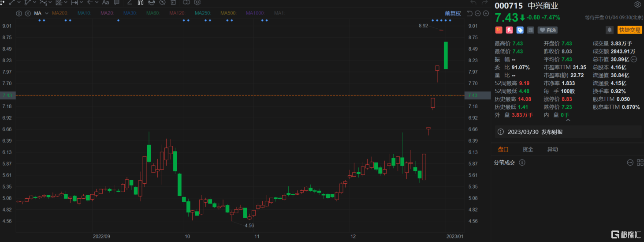Open 快捷交易 quick trade
The width and height of the screenshot is (644, 242).
629,30
